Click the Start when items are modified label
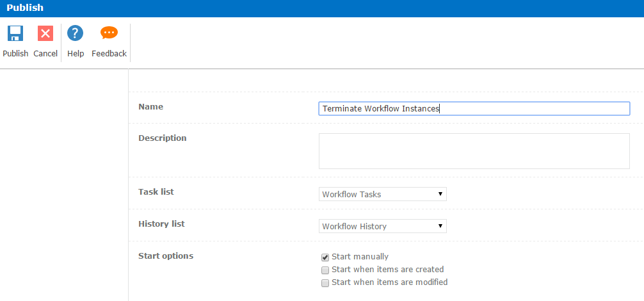The image size is (644, 301). (x=389, y=282)
